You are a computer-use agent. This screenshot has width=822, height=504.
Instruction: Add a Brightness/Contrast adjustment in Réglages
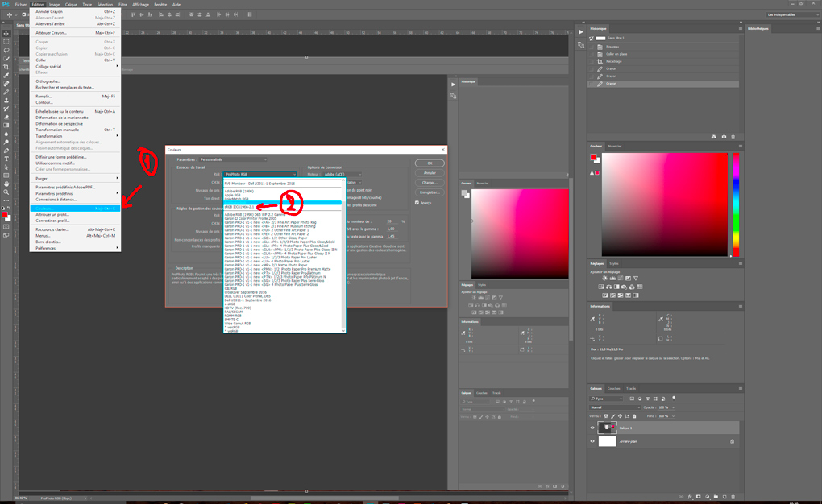(x=604, y=279)
